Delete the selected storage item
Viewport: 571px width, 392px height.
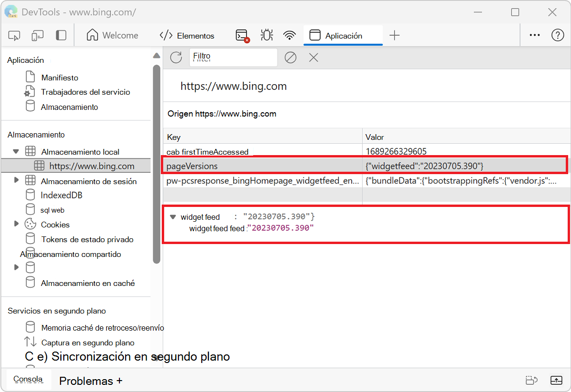click(313, 57)
